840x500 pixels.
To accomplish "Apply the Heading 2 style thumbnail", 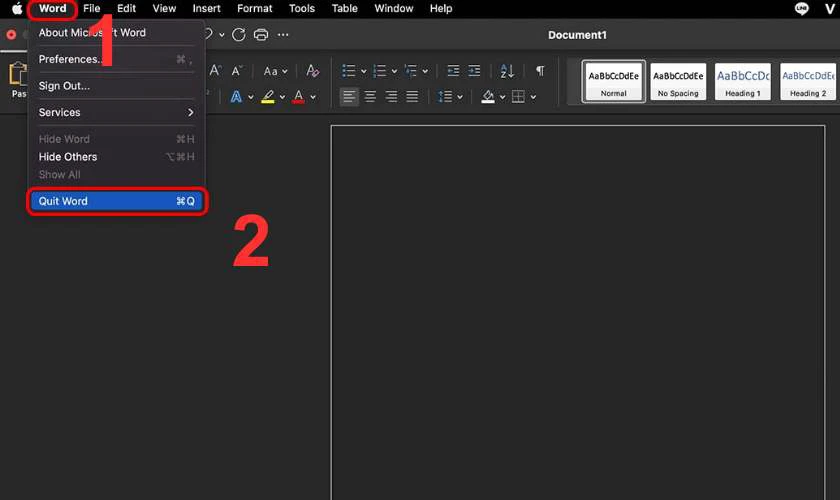I will tap(808, 81).
